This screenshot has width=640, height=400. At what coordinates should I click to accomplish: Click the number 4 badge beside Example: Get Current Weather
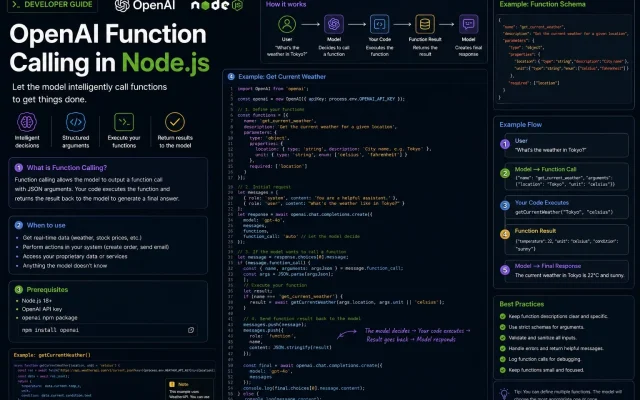tap(231, 76)
